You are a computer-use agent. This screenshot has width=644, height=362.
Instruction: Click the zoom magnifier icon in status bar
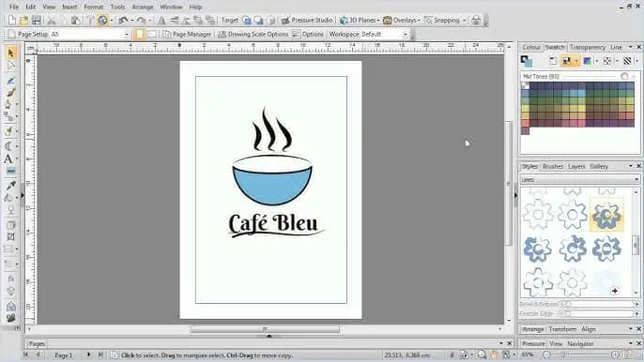482,354
